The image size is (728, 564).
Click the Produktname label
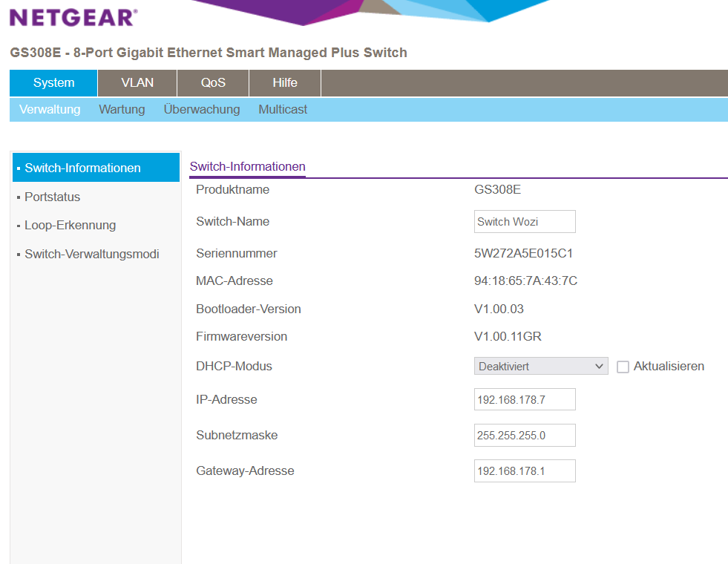click(232, 189)
